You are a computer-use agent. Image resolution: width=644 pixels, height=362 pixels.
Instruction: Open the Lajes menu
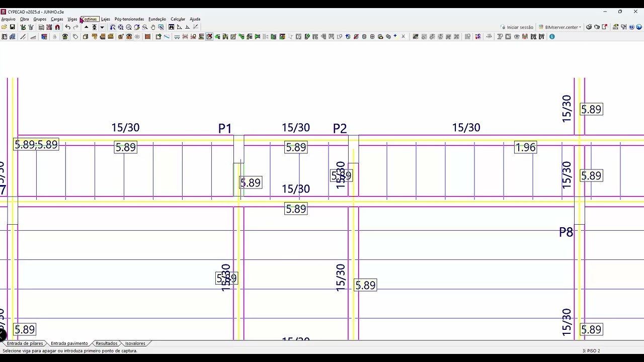105,19
